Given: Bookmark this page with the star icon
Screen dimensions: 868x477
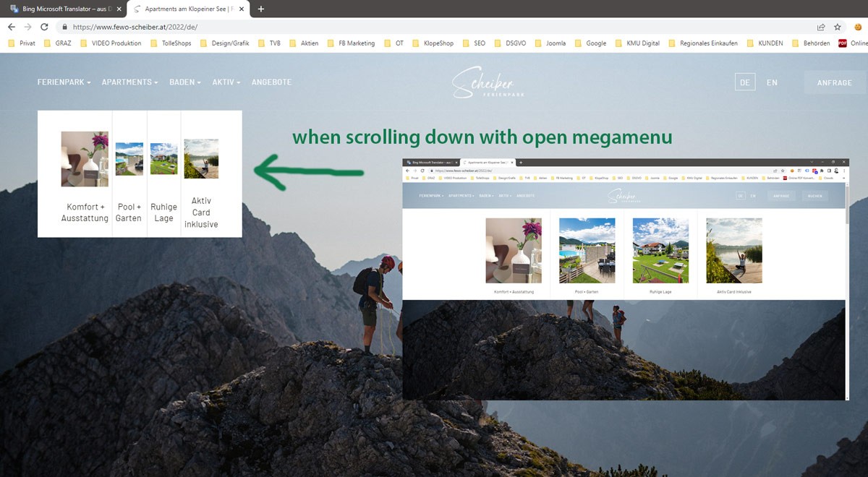Looking at the screenshot, I should [x=838, y=27].
